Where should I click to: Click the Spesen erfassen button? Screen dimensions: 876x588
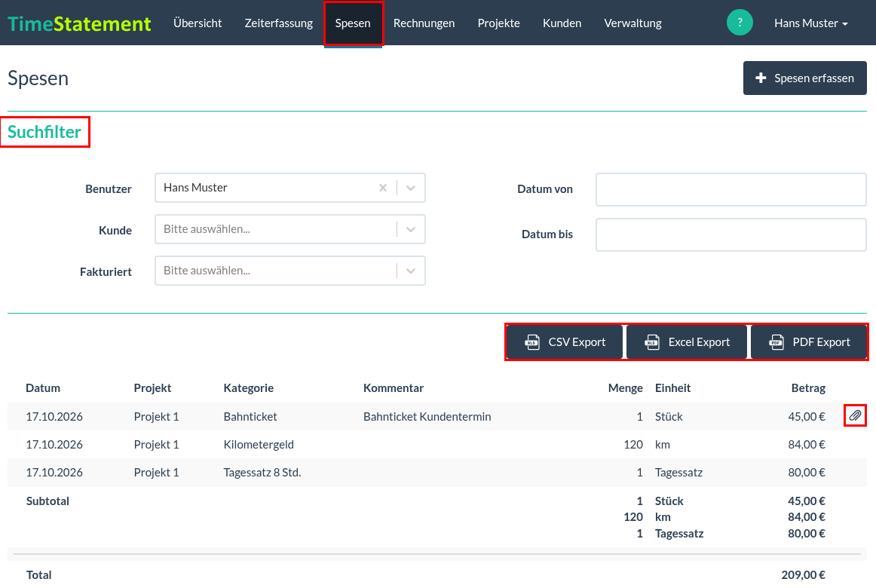pos(804,78)
